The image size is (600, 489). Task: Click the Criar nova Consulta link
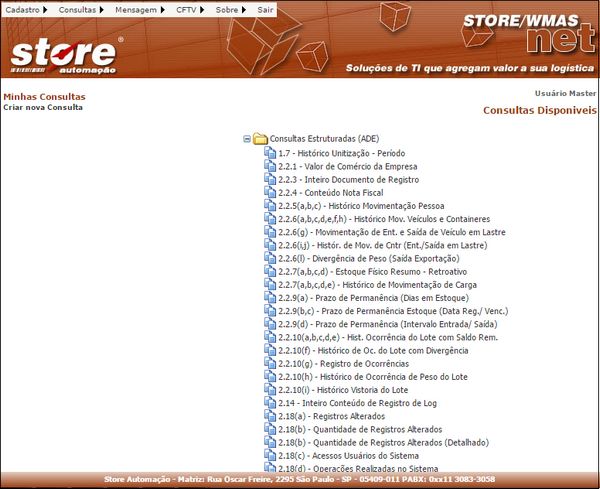coord(43,107)
